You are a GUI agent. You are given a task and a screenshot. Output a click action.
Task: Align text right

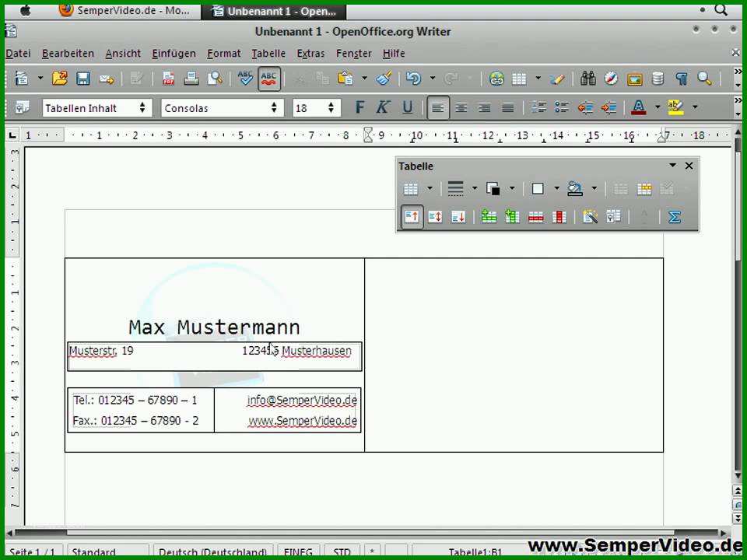click(484, 107)
